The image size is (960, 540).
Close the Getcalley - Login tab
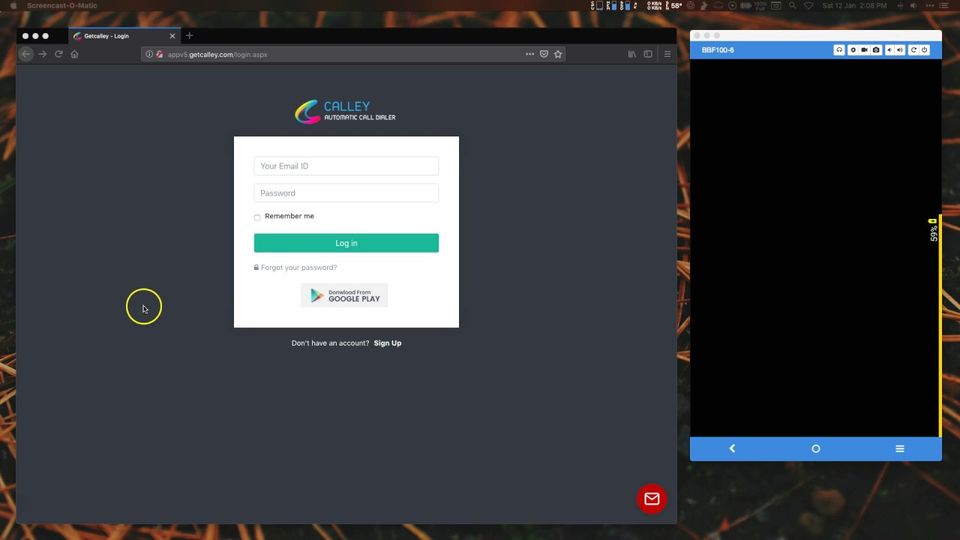click(172, 36)
